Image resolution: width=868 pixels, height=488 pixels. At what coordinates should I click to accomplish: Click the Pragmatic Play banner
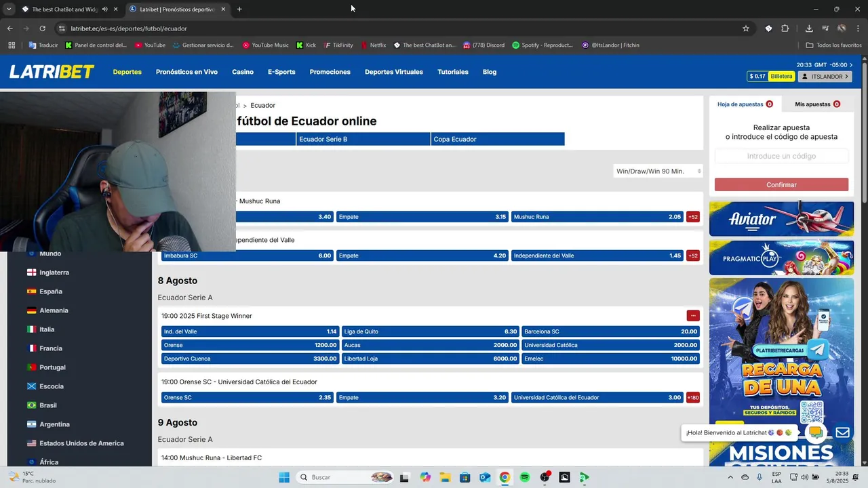pyautogui.click(x=781, y=258)
